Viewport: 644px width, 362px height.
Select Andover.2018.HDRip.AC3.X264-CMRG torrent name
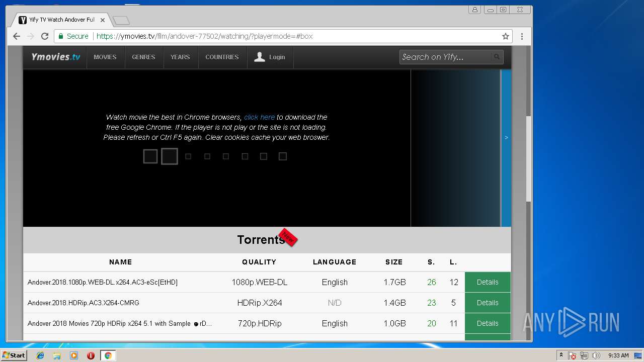pos(84,303)
